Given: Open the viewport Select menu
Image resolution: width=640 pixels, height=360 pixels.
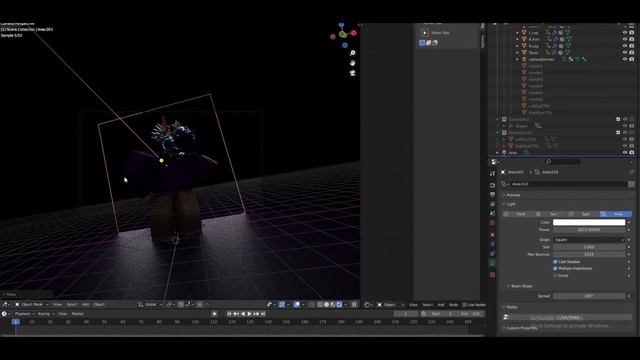Looking at the screenshot, I should click(x=72, y=304).
